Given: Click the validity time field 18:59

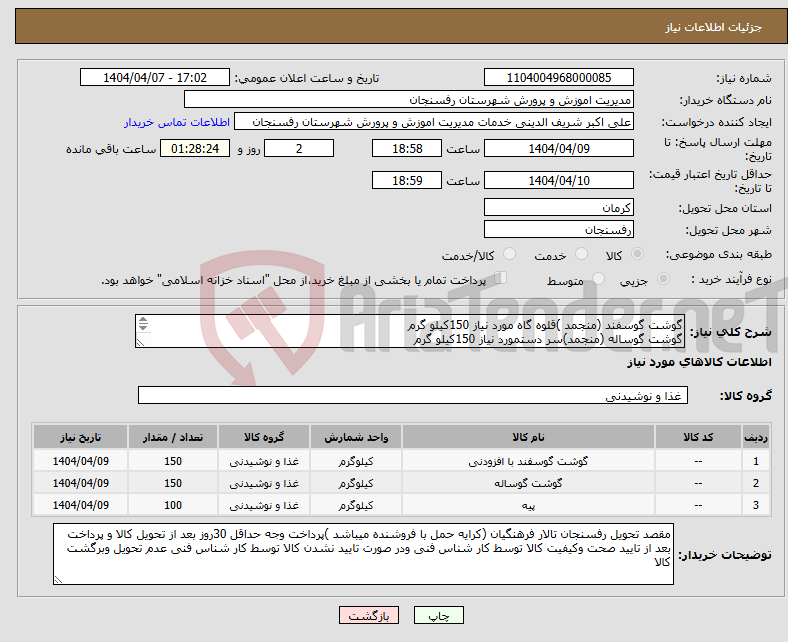Looking at the screenshot, I should (407, 180).
